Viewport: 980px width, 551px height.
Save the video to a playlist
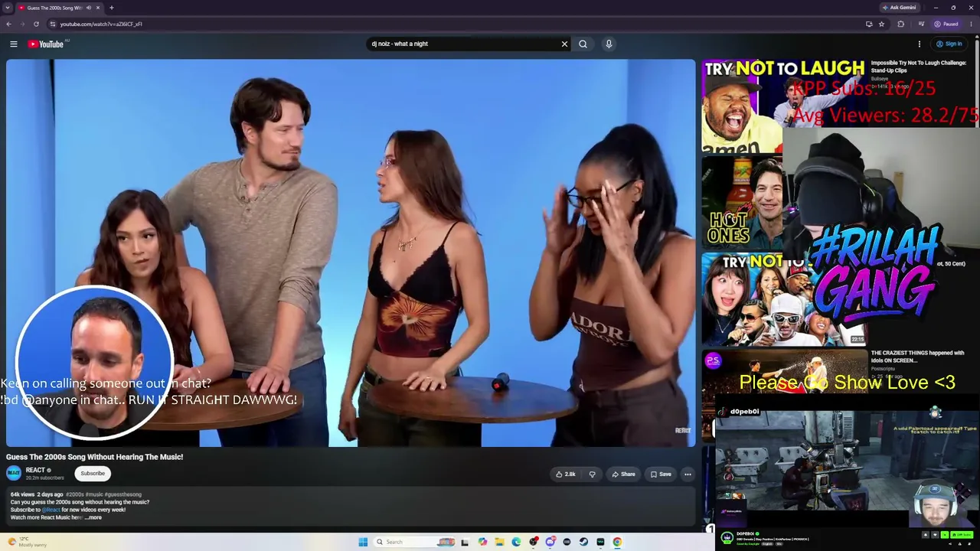pos(661,474)
